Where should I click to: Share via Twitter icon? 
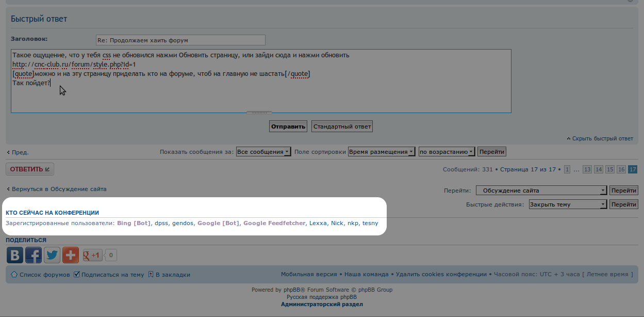click(52, 255)
